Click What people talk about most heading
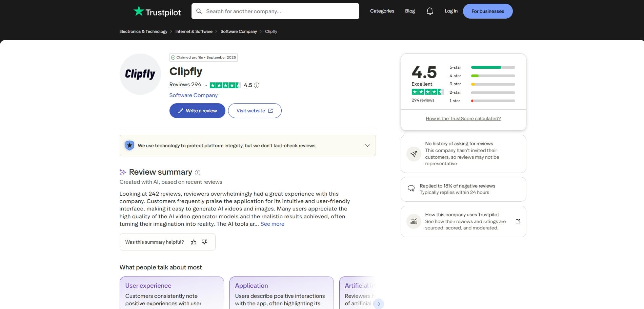Viewport: 644px width, 309px height. [x=161, y=267]
